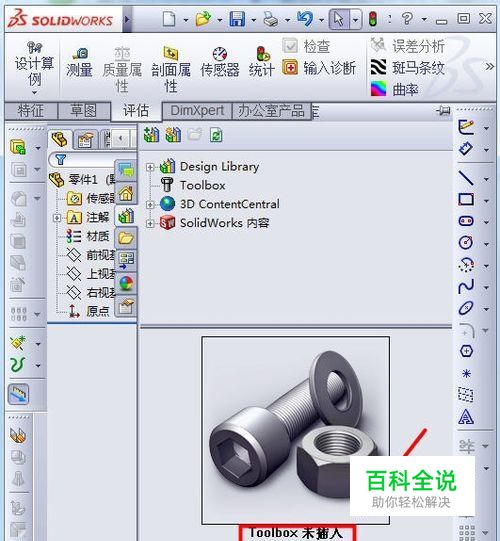Select the Circle sketch tool
The image size is (500, 541).
(x=466, y=243)
